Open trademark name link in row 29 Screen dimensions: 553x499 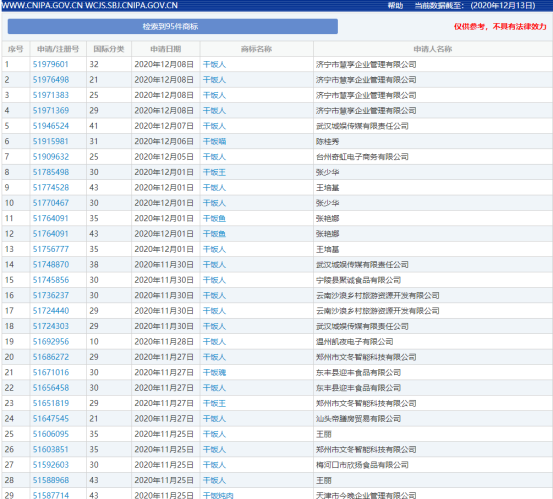pyautogui.click(x=218, y=495)
